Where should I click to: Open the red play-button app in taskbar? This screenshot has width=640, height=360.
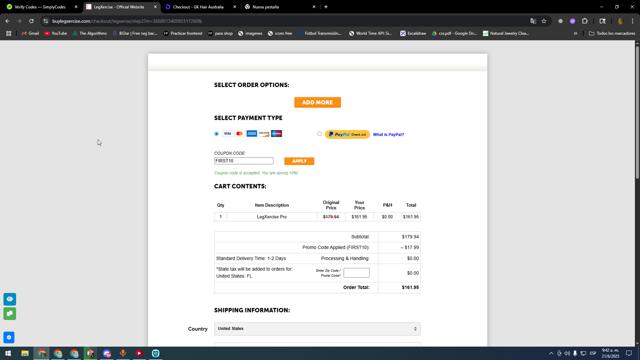[139, 353]
